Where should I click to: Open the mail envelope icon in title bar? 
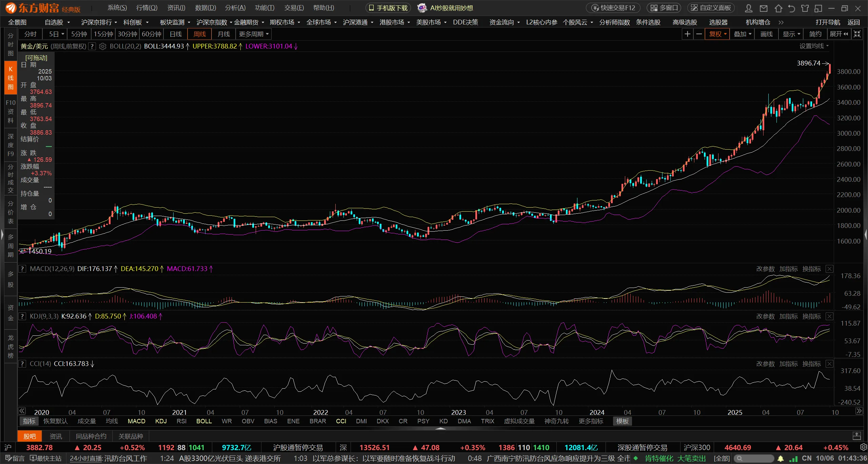point(764,8)
